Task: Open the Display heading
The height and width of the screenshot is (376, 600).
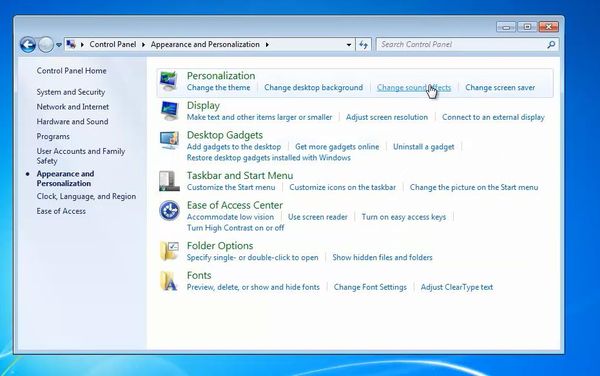Action: 203,106
